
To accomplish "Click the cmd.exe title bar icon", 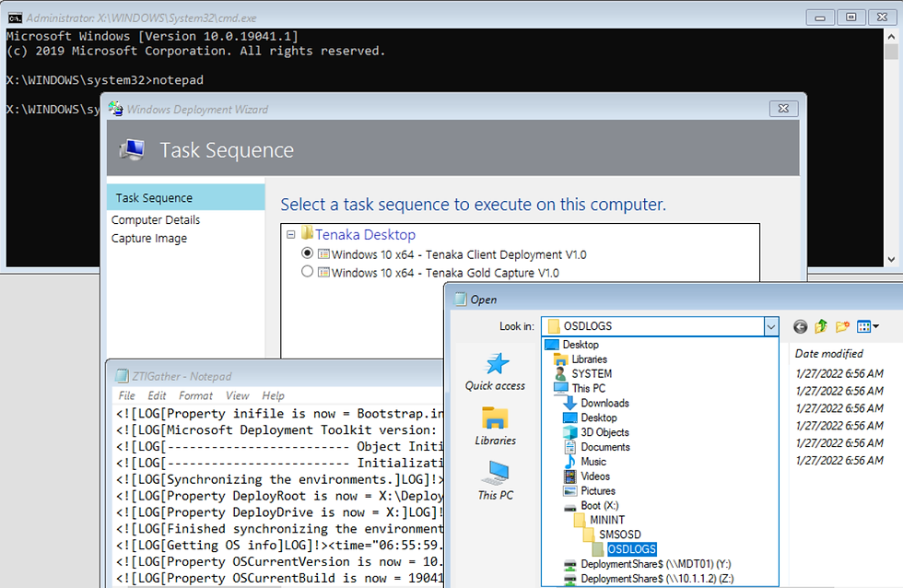I will (x=15, y=18).
